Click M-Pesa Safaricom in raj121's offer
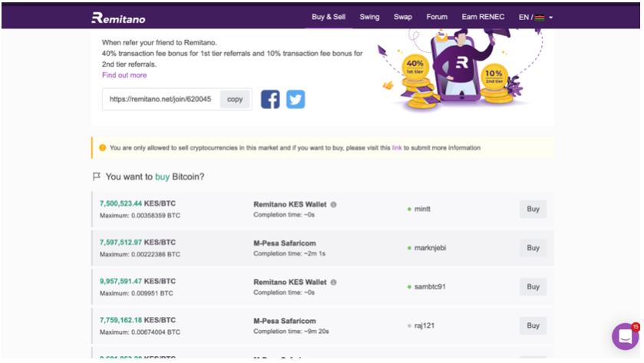Image resolution: width=644 pixels, height=363 pixels. pos(285,321)
